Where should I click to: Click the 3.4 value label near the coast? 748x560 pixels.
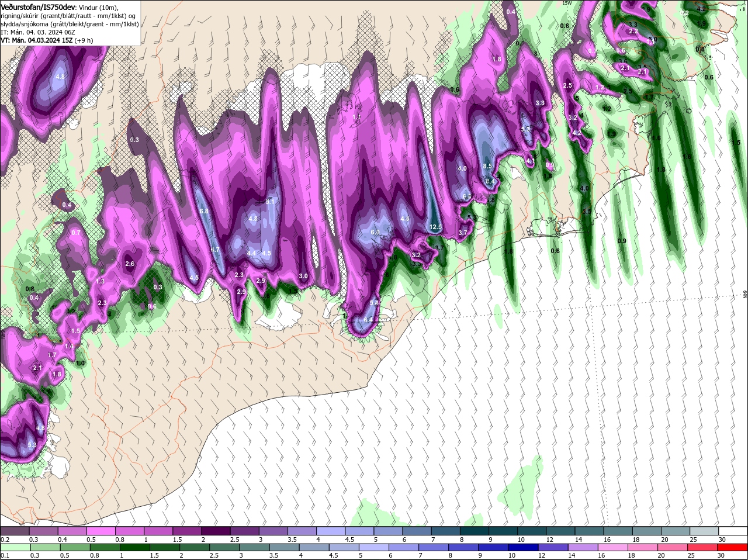click(490, 182)
